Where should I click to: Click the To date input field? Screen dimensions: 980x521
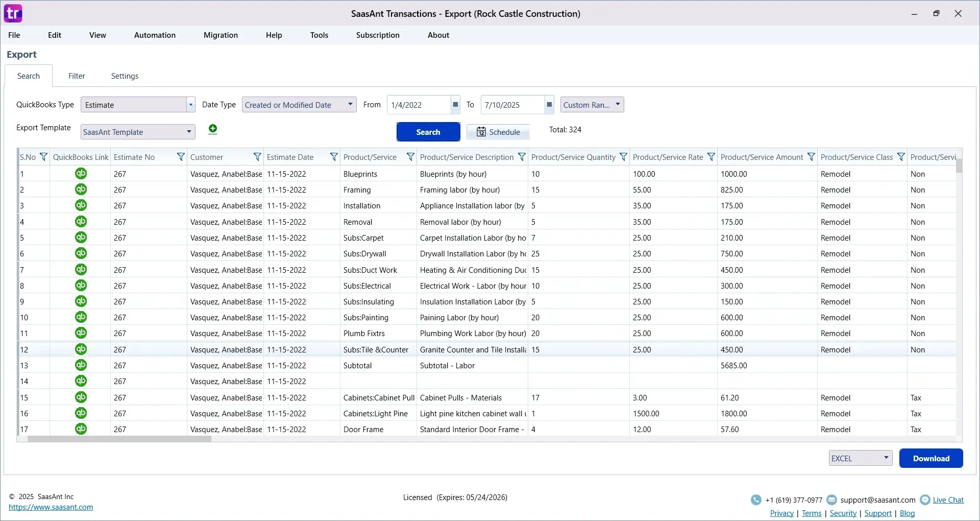pos(513,105)
